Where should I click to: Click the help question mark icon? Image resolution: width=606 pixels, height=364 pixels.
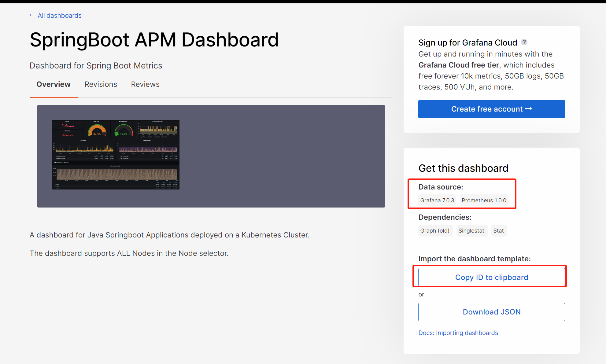point(524,42)
